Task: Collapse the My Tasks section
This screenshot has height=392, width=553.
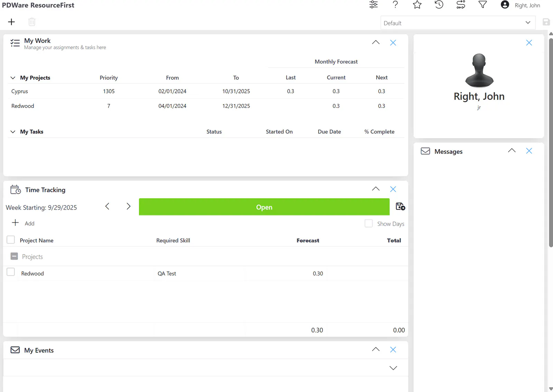Action: coord(13,132)
